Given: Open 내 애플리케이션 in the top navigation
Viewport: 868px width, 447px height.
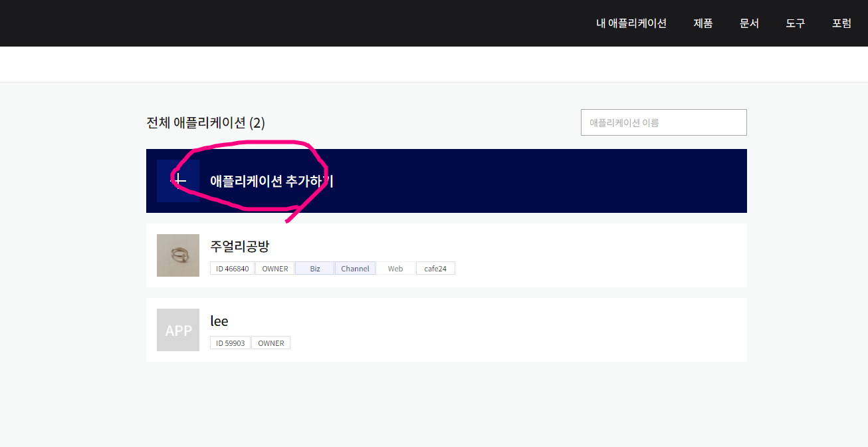Looking at the screenshot, I should click(x=631, y=23).
